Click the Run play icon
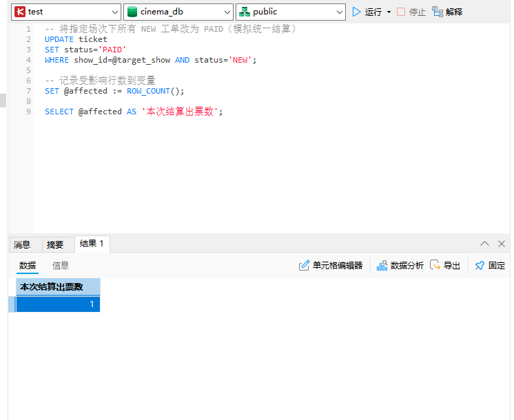The height and width of the screenshot is (420, 514). (x=356, y=12)
